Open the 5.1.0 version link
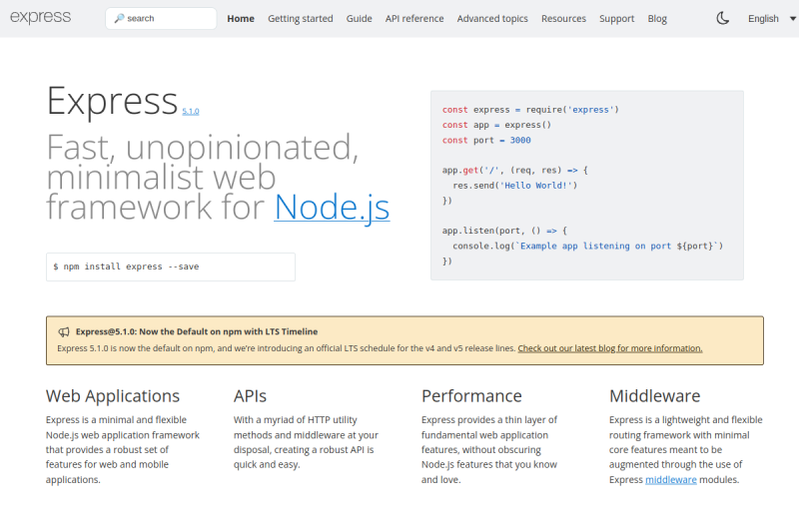 [x=191, y=111]
